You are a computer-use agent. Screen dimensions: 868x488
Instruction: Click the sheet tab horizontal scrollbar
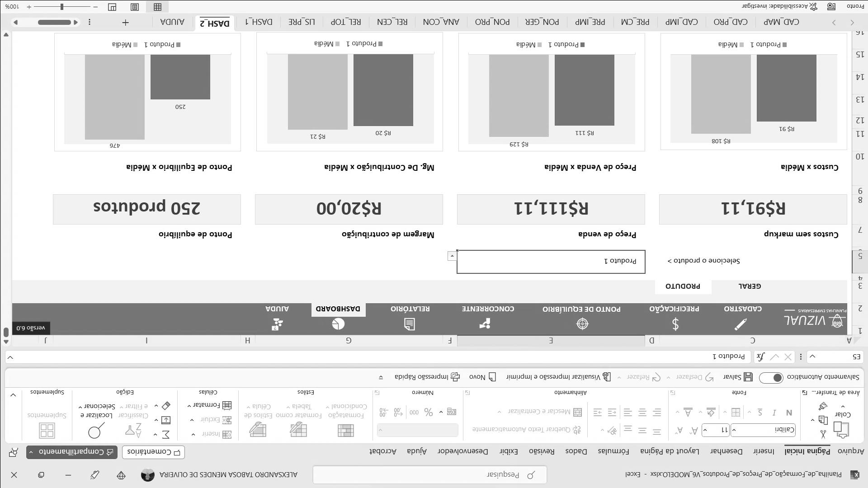coord(54,22)
